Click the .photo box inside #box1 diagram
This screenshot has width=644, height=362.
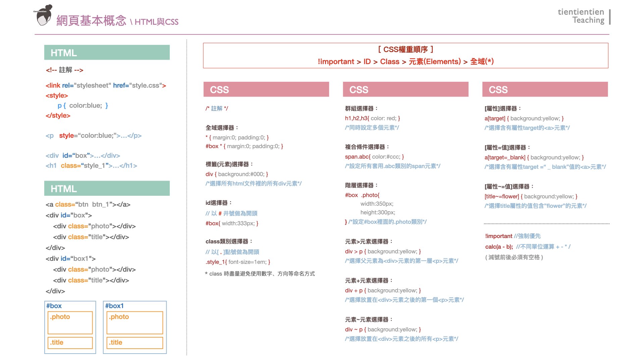(x=135, y=322)
